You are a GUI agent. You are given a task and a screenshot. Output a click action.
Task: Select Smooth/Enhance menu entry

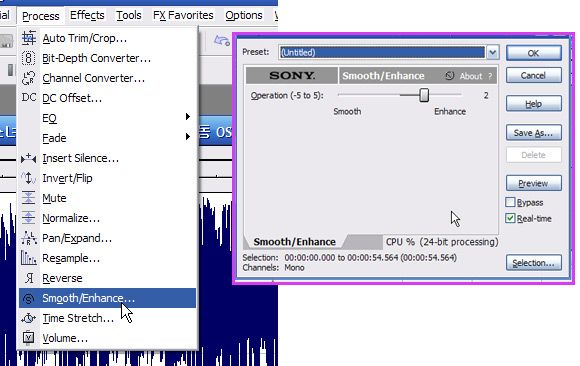pyautogui.click(x=107, y=298)
